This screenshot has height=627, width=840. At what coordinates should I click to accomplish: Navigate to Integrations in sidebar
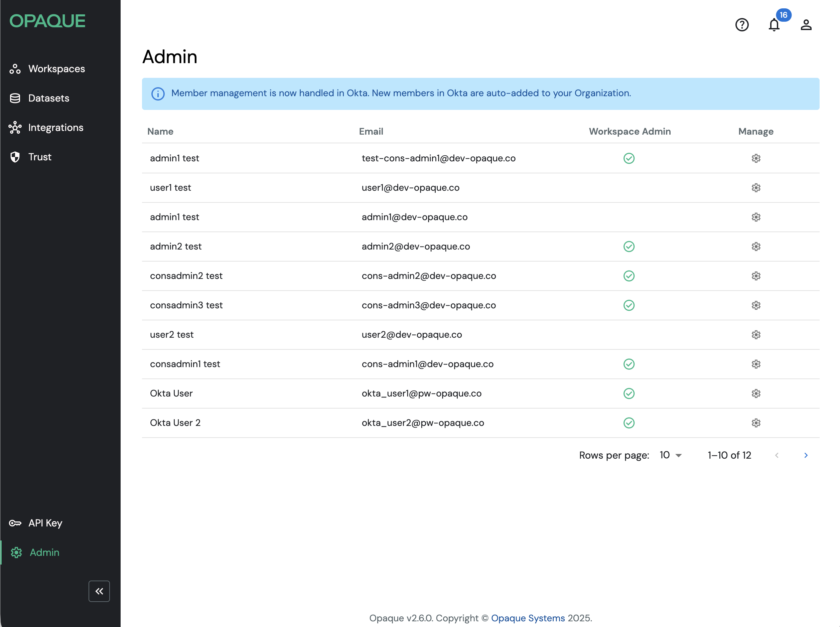[x=55, y=128]
